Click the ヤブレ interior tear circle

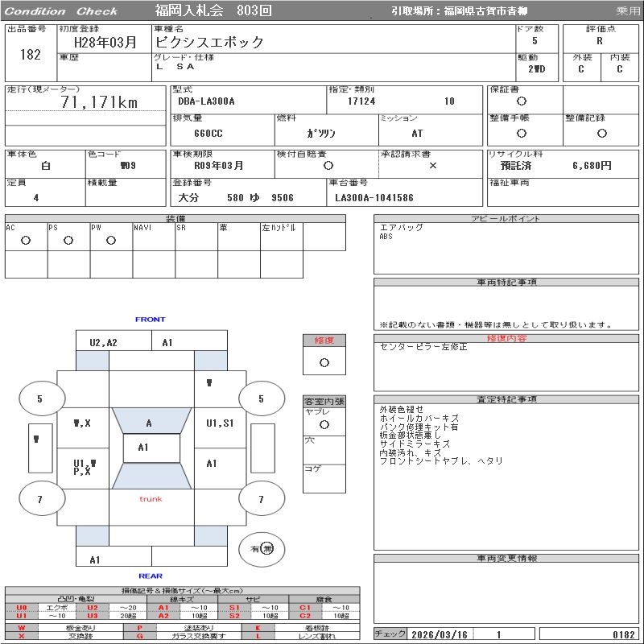(324, 424)
